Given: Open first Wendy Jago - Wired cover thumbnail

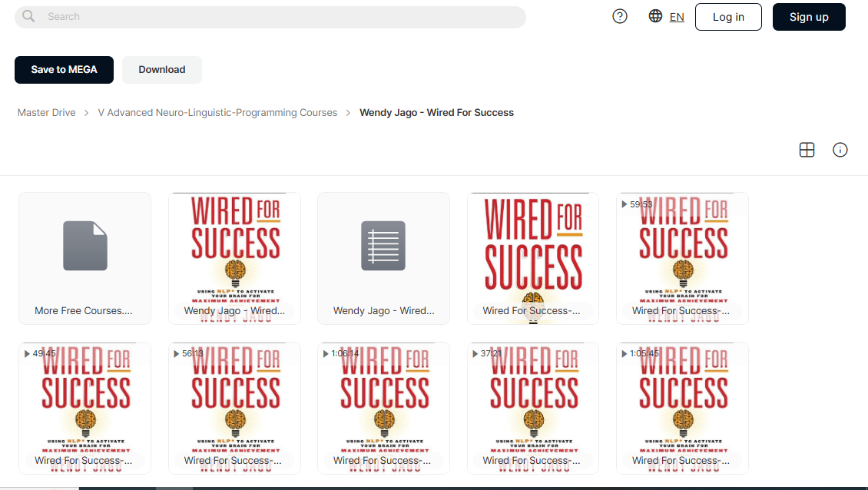Looking at the screenshot, I should pyautogui.click(x=235, y=259).
